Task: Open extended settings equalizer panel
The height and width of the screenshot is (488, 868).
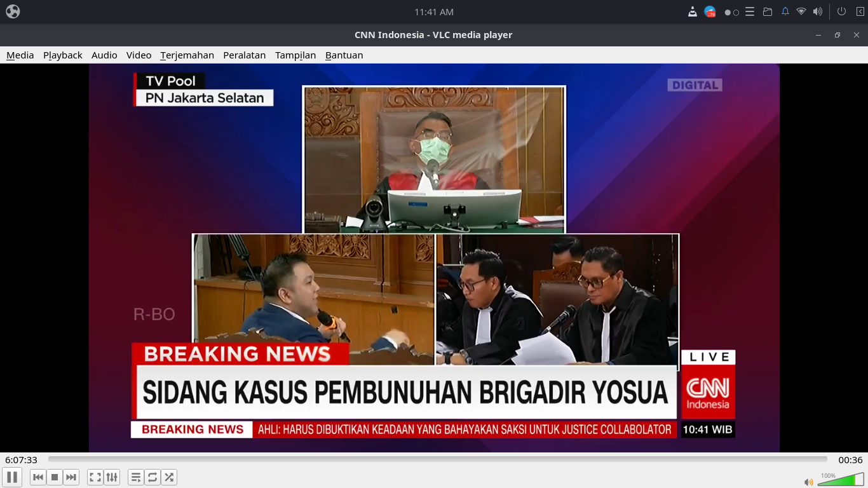Action: pyautogui.click(x=112, y=477)
